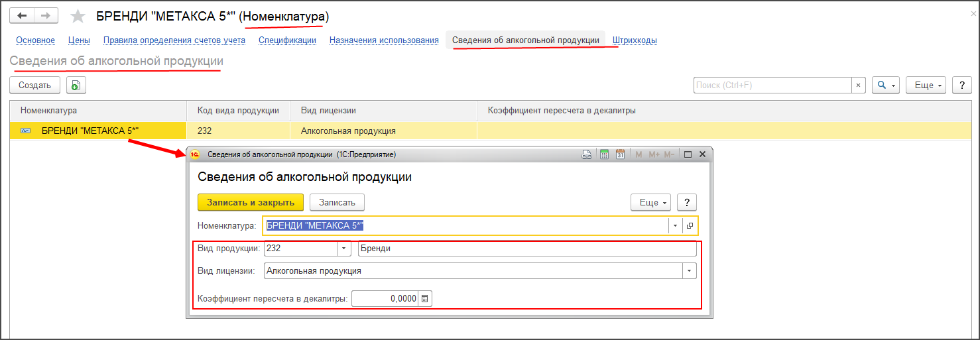Image resolution: width=980 pixels, height=340 pixels.
Task: Go back with the left arrow button
Action: (22, 15)
